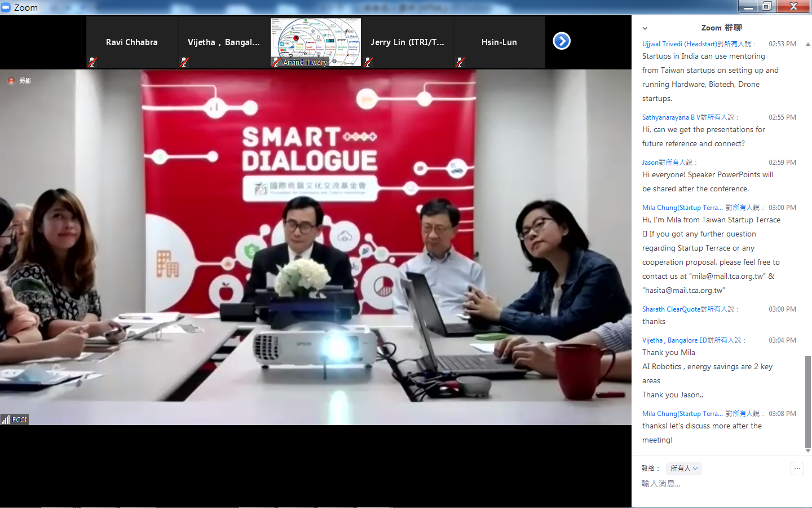The image size is (812, 508).
Task: Restore down the Zoom window
Action: 766,6
